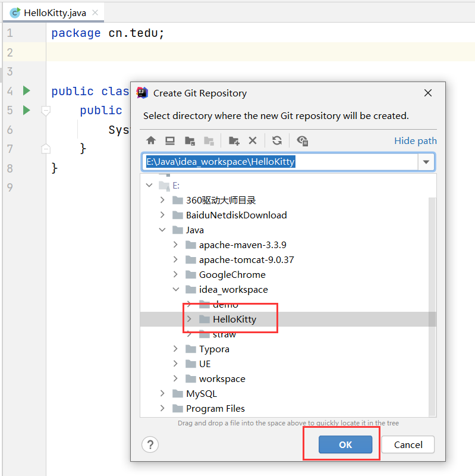Image resolution: width=475 pixels, height=476 pixels.
Task: Click line number 9 in gutter
Action: [x=10, y=187]
